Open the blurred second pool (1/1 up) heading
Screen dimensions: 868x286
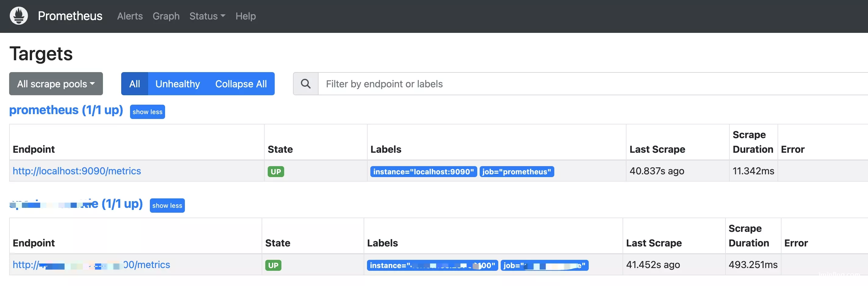[76, 204]
